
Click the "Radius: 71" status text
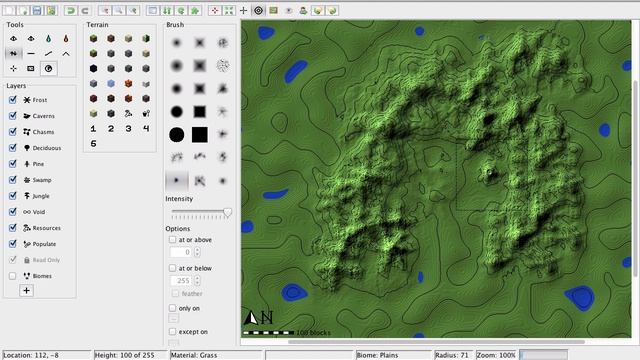[452, 355]
